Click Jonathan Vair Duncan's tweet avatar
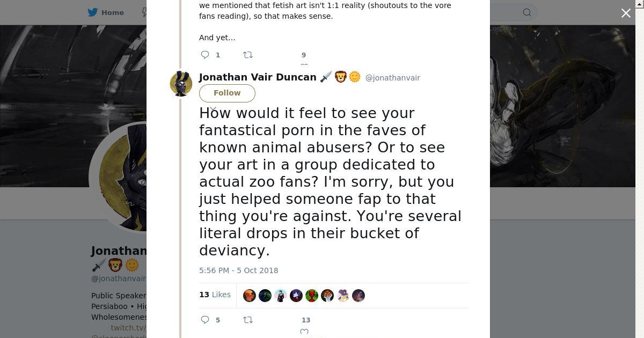Image resolution: width=644 pixels, height=338 pixels. point(181,84)
